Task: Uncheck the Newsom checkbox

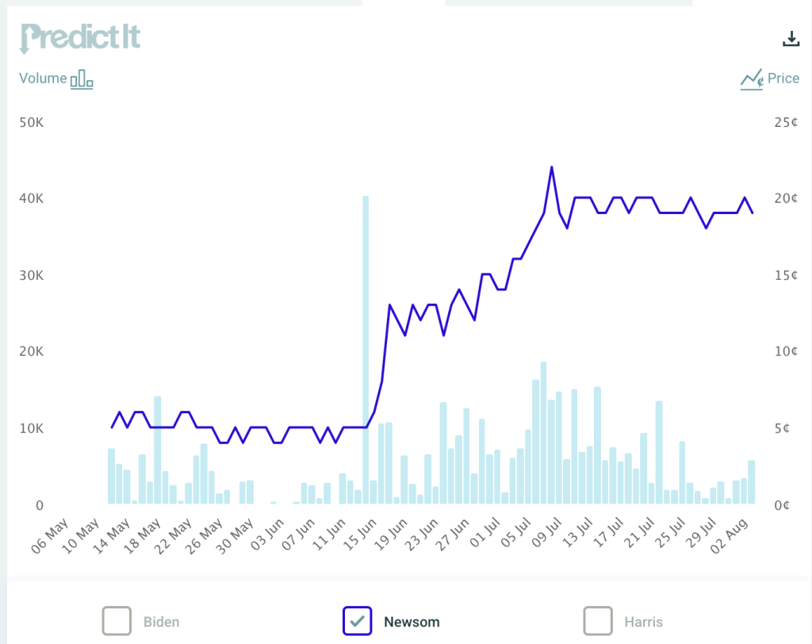Action: point(358,621)
